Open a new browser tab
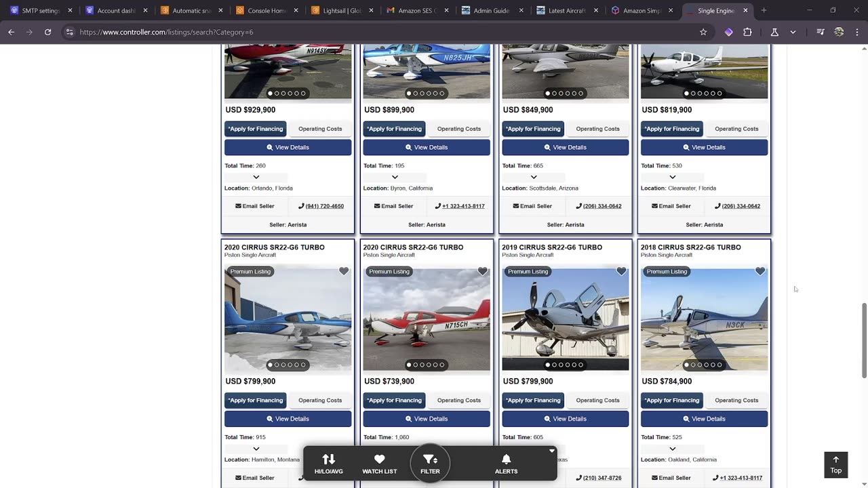 pos(764,10)
